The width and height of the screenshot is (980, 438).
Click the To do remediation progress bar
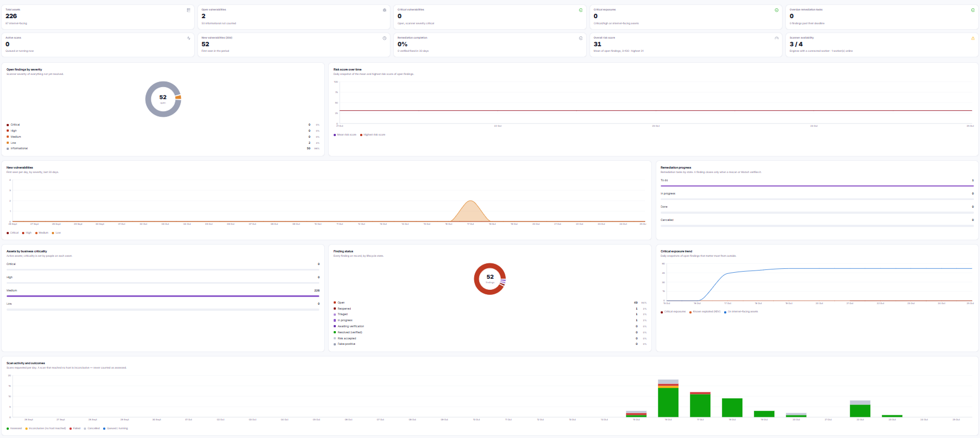pyautogui.click(x=817, y=186)
